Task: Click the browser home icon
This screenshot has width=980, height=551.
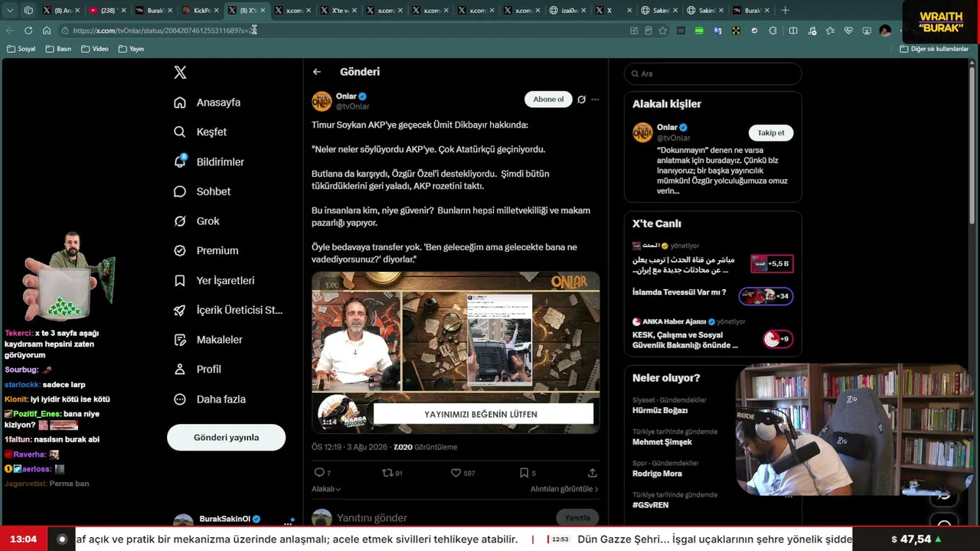Action: 47,31
